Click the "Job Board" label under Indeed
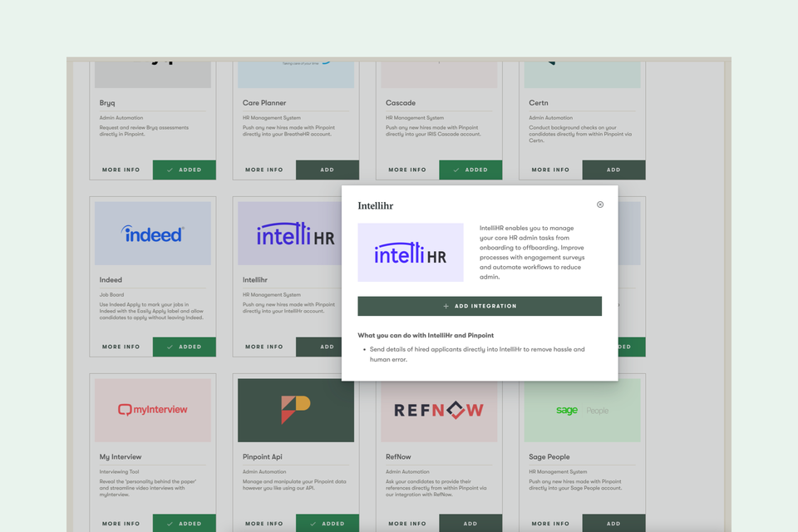 point(111,295)
